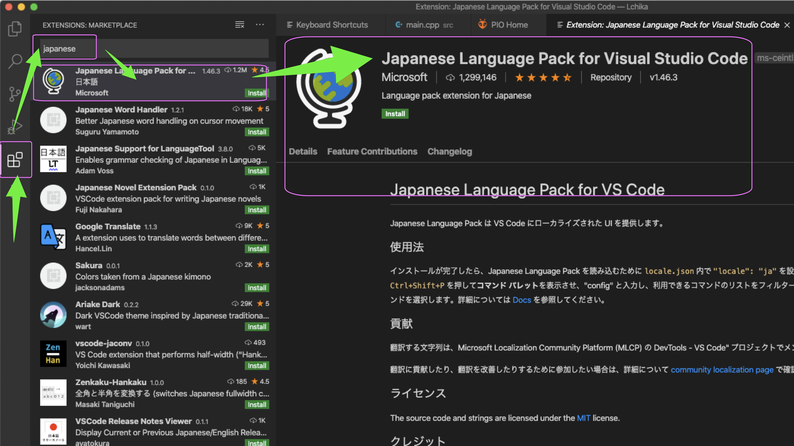This screenshot has width=794, height=446.
Task: Open the community localization page link
Action: [722, 370]
